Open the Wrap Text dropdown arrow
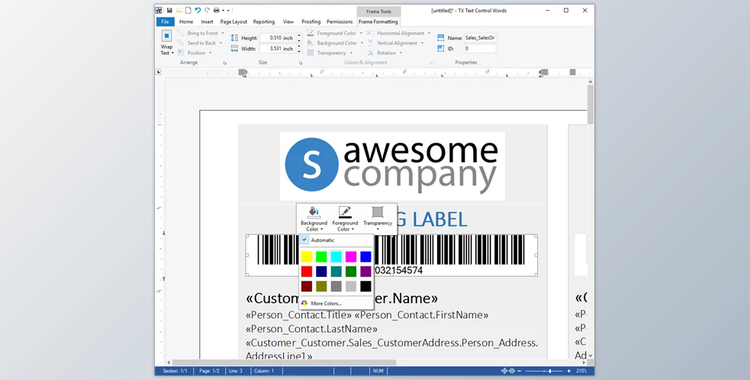750x380 pixels. tap(173, 53)
